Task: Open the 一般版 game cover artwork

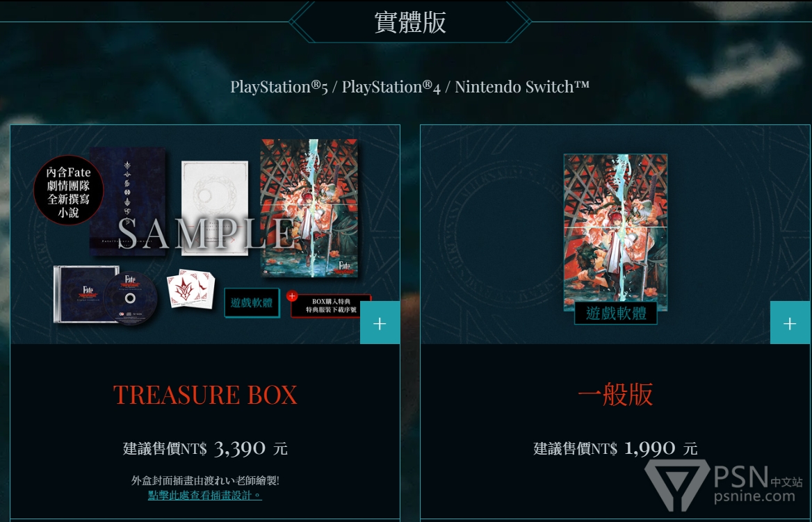Action: (x=615, y=232)
